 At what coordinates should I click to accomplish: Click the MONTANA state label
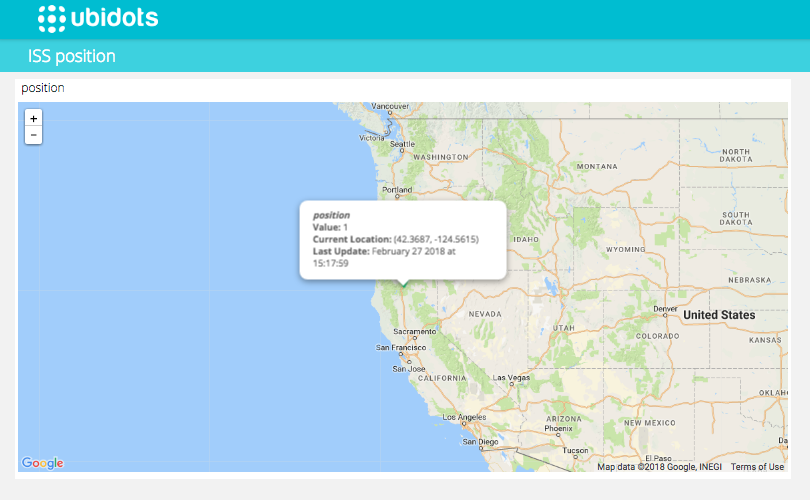coord(597,166)
